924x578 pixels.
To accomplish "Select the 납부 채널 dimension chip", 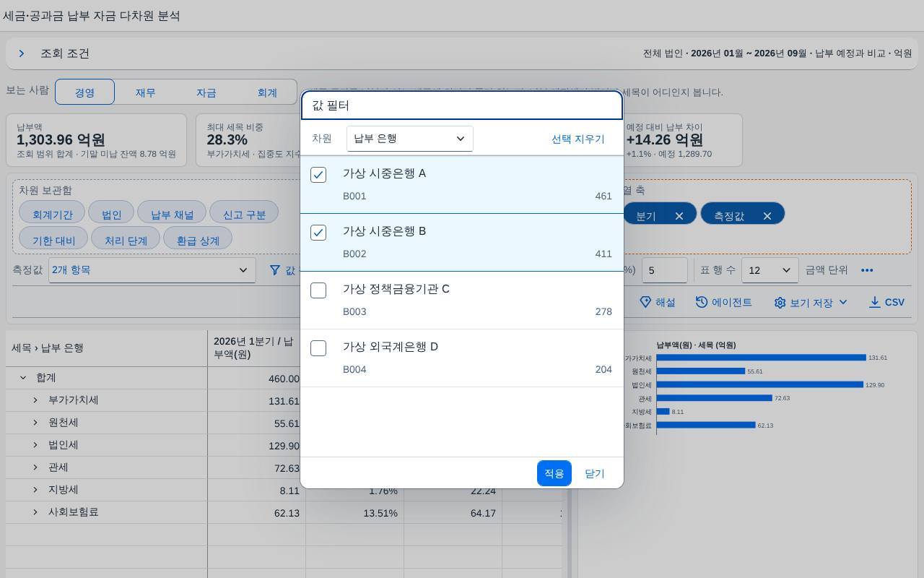I will 172,212.
